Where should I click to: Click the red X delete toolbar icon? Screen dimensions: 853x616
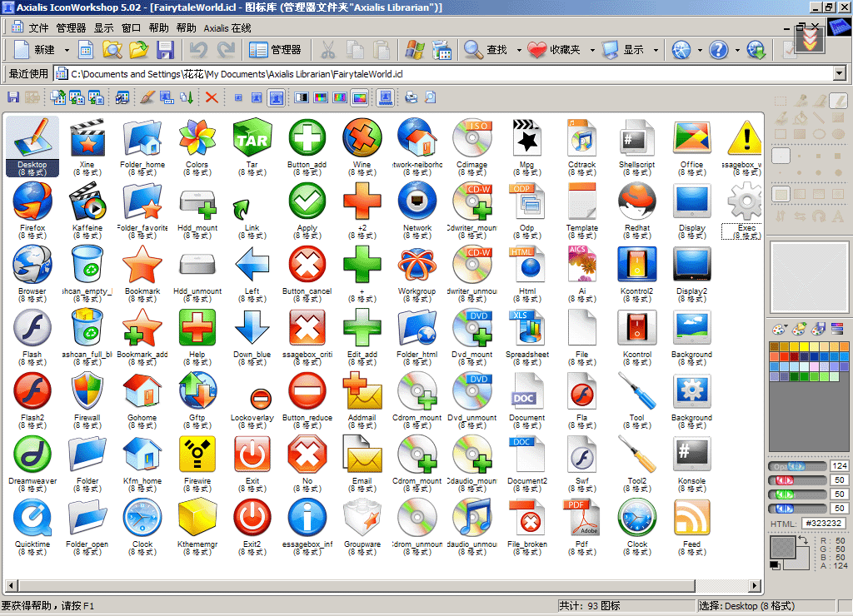coord(212,98)
